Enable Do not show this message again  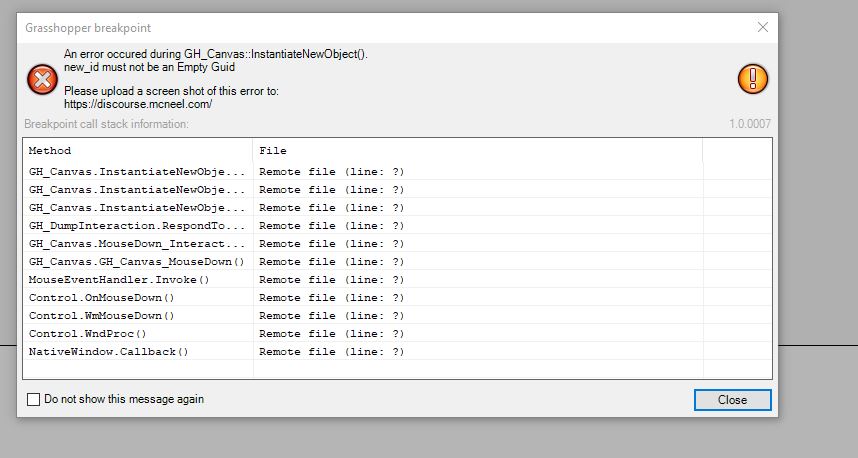click(34, 400)
